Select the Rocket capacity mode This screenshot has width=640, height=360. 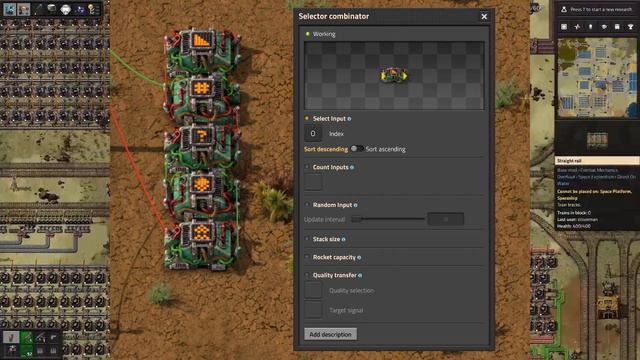tap(307, 257)
